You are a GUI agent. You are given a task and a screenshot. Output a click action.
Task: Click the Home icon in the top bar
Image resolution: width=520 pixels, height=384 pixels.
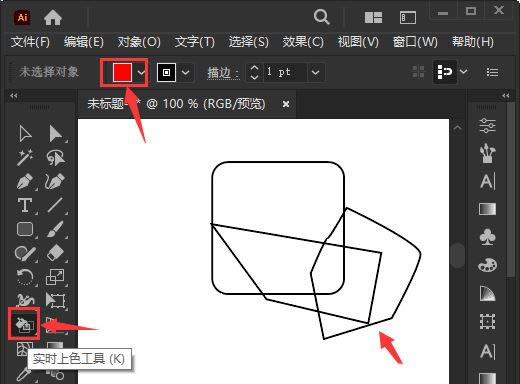tap(53, 17)
